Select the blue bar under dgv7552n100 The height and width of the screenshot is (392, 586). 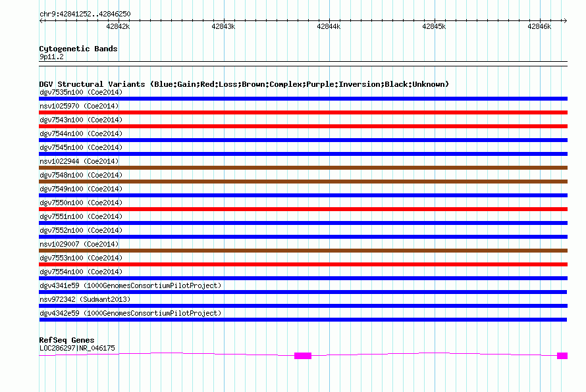303,237
